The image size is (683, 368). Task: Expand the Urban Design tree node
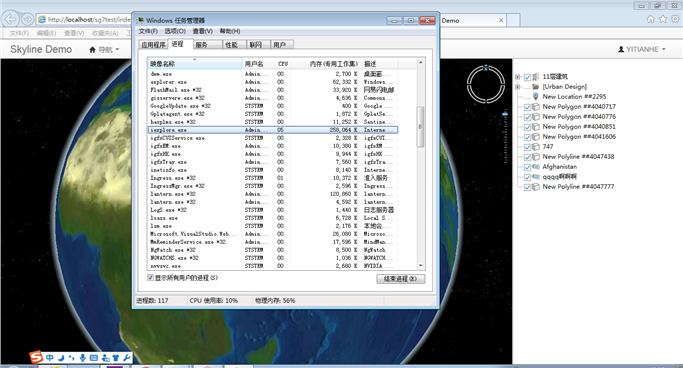(x=517, y=87)
